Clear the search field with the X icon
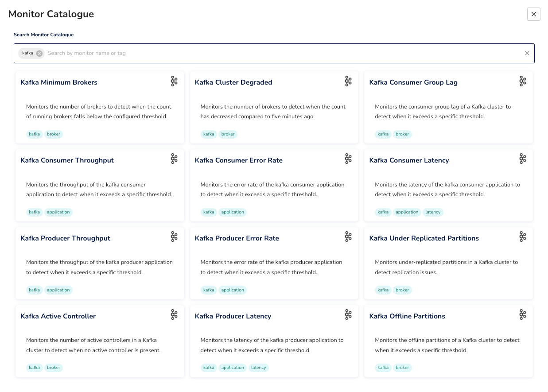 527,53
